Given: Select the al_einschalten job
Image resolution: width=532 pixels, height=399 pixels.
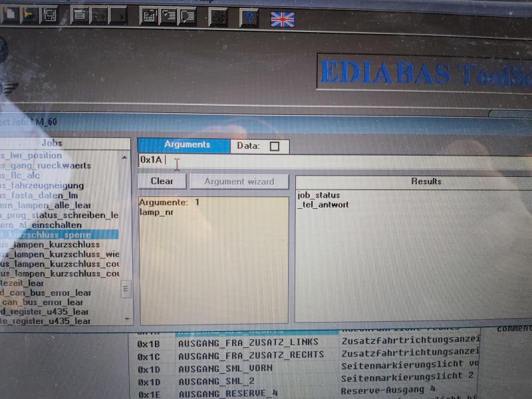Looking at the screenshot, I should point(41,225).
